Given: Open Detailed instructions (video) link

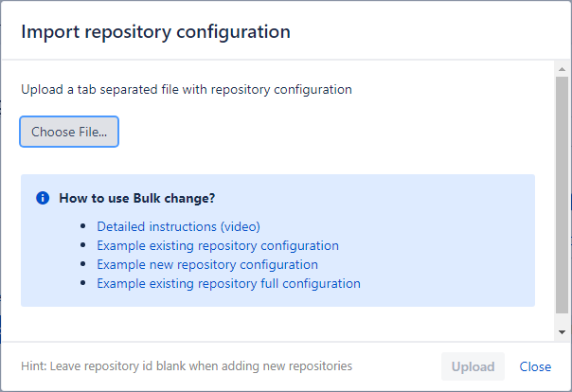Looking at the screenshot, I should pos(178,226).
